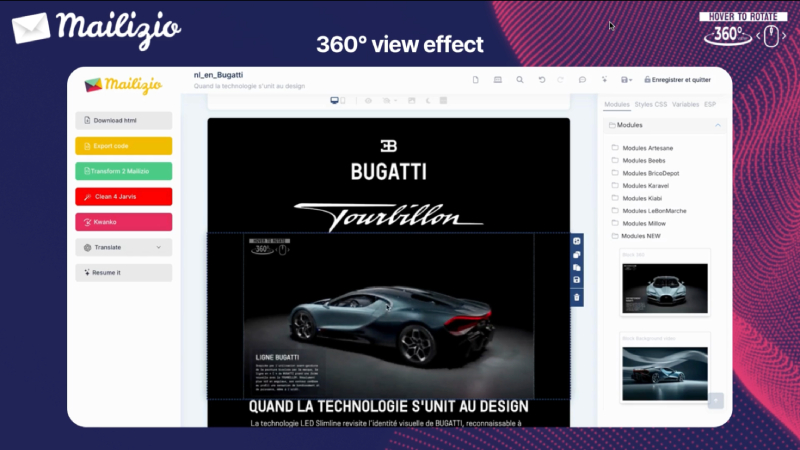Click the keyboard-style layout icon in top toolbar
The height and width of the screenshot is (450, 800).
coord(497,80)
